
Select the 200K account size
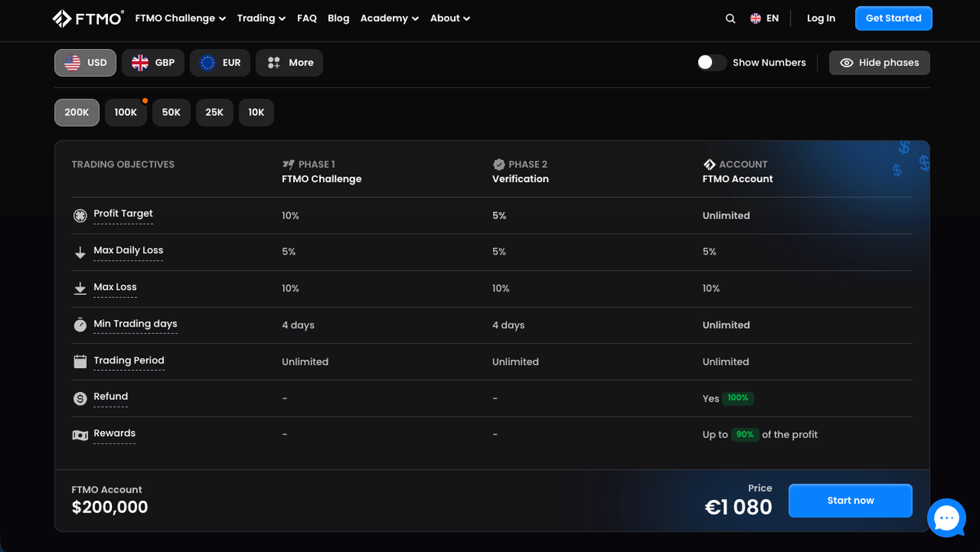(x=77, y=113)
